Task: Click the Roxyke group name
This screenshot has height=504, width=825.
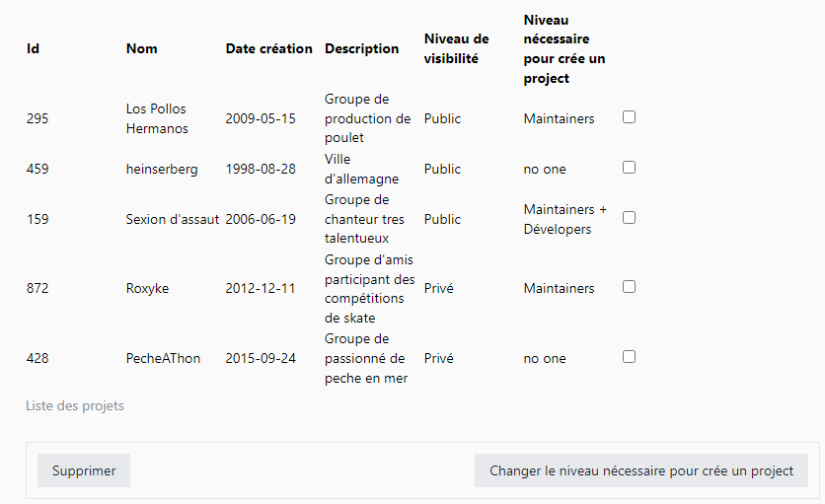Action: point(147,288)
